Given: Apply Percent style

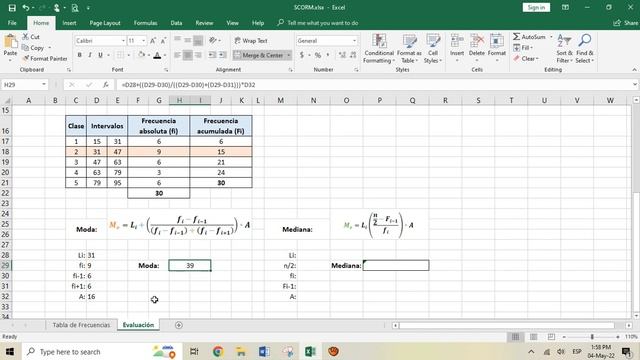Looking at the screenshot, I should tap(318, 55).
